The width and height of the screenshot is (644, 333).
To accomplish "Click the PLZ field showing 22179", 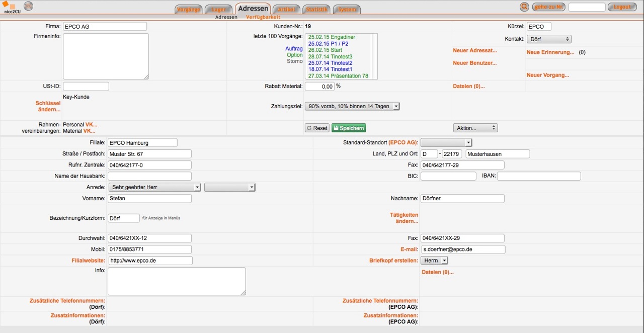I will point(452,154).
